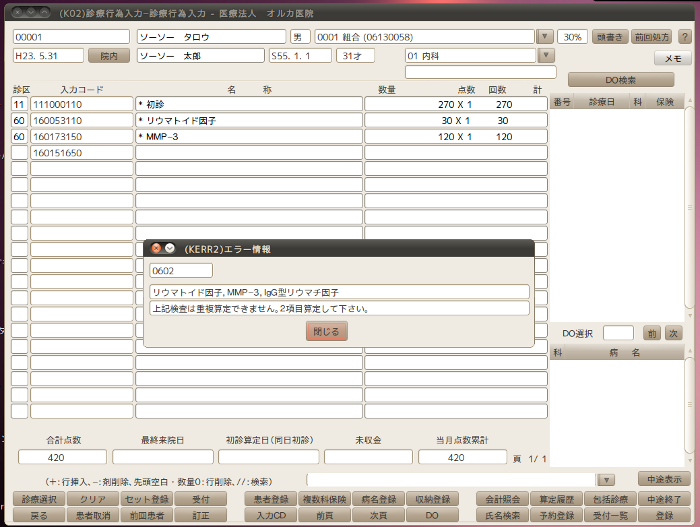Click the 病名登録 button
Viewport: 700px width, 527px height.
click(x=379, y=499)
